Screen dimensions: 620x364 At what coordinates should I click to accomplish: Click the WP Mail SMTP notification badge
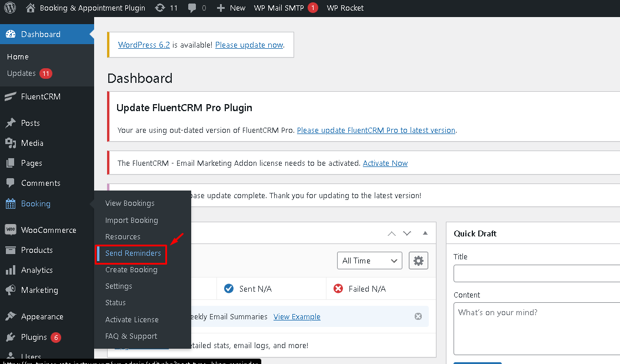[313, 8]
